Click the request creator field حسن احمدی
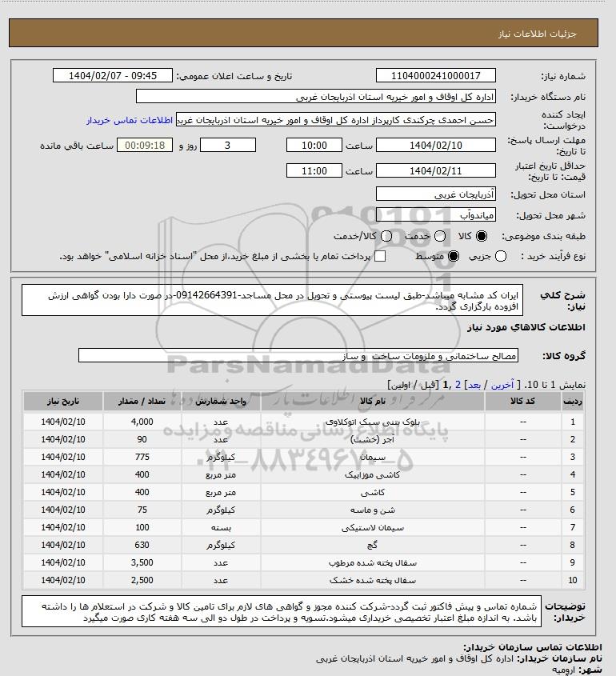 [336, 119]
